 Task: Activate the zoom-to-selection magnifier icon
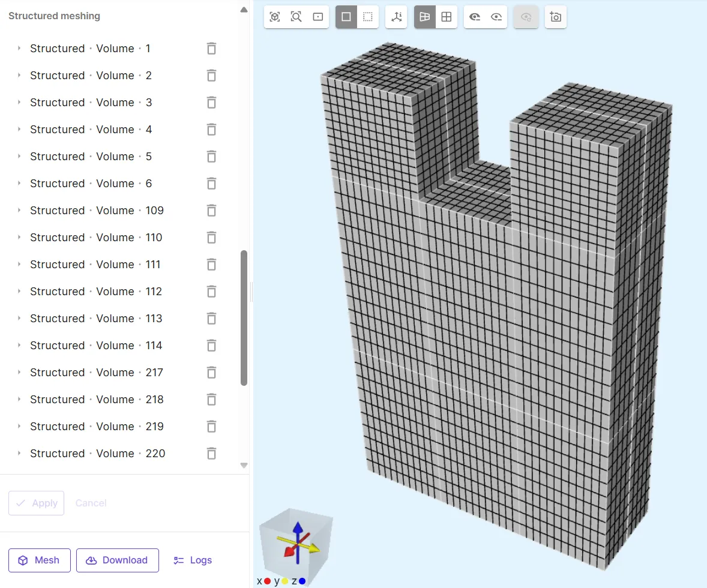pyautogui.click(x=296, y=17)
